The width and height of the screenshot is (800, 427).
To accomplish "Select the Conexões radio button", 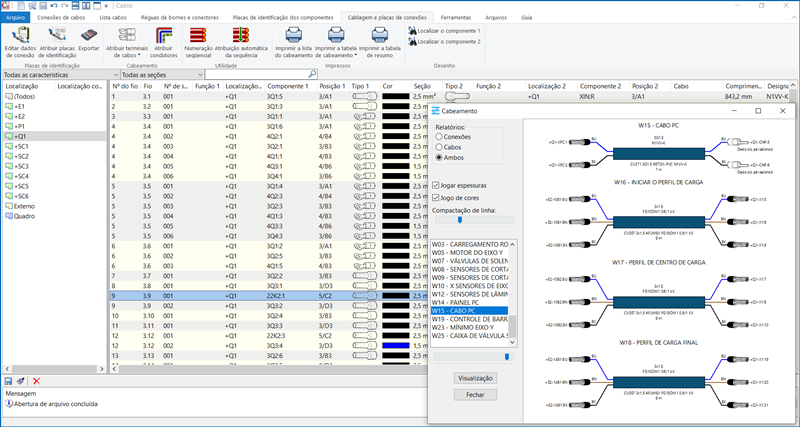I will (441, 137).
